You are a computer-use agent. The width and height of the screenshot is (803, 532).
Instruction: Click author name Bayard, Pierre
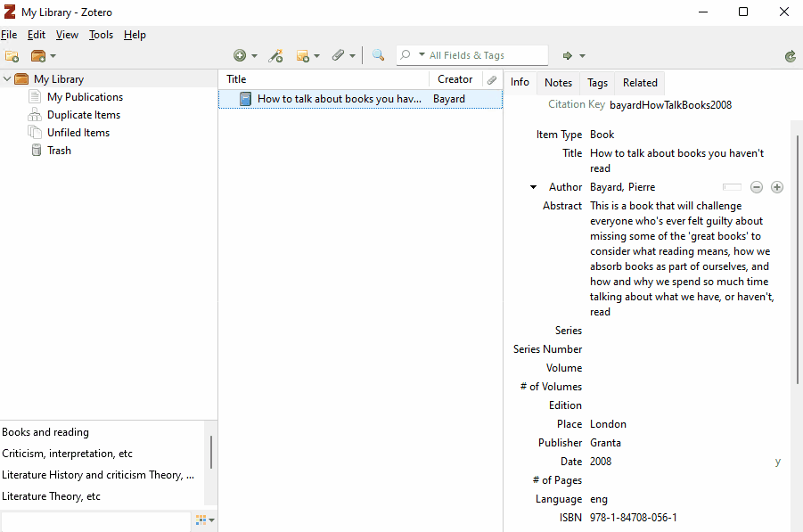pyautogui.click(x=622, y=187)
